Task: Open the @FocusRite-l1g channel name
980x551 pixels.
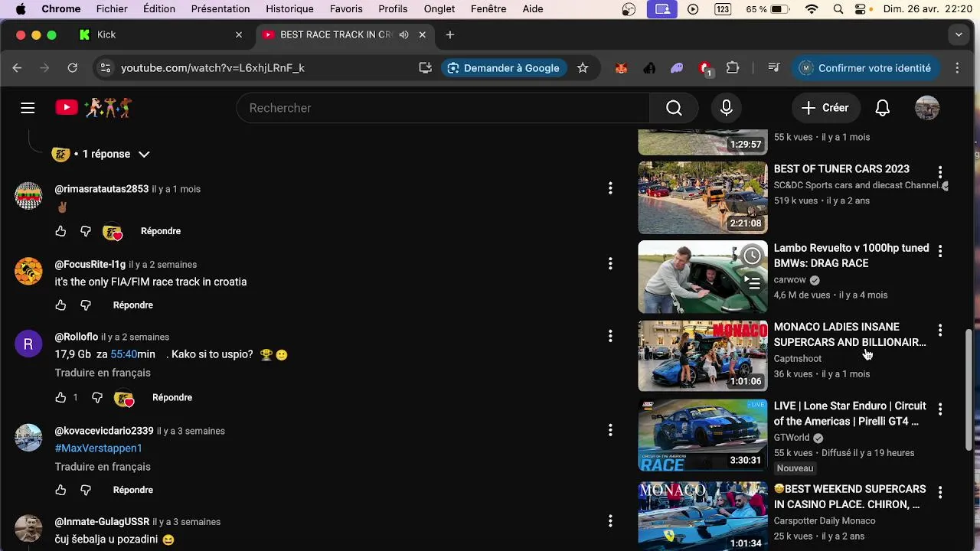Action: [90, 264]
